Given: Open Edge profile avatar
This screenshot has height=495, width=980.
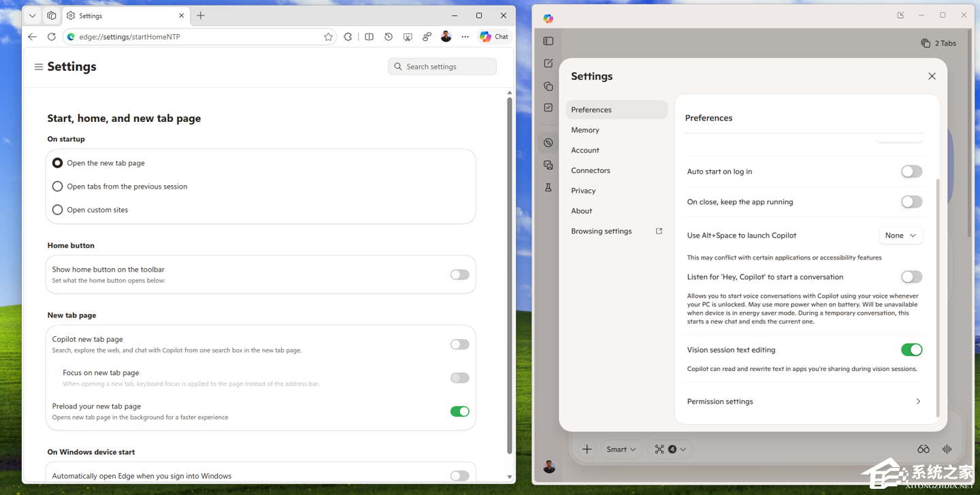Looking at the screenshot, I should [x=446, y=37].
